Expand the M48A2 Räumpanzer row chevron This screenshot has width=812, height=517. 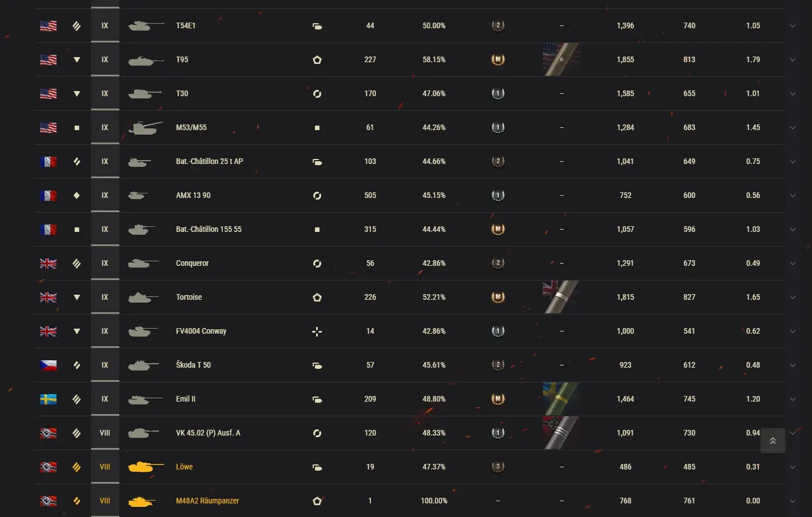coord(792,501)
